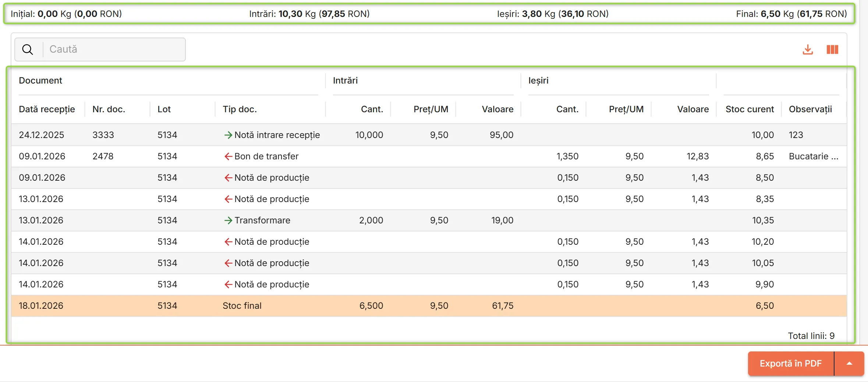
Task: Sort by Stoc curent column header
Action: pos(750,109)
